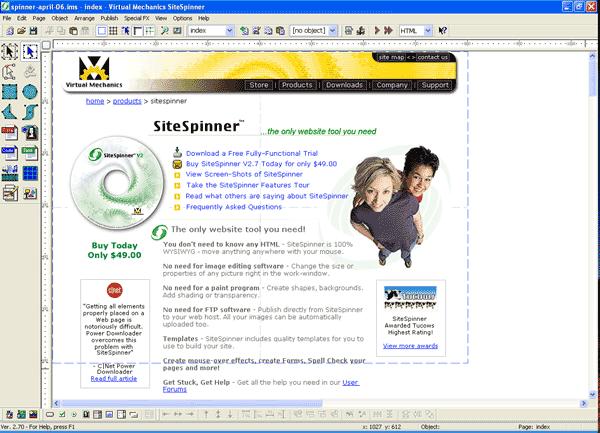Toggle the guidelines display button
The image size is (600, 433).
(150, 31)
